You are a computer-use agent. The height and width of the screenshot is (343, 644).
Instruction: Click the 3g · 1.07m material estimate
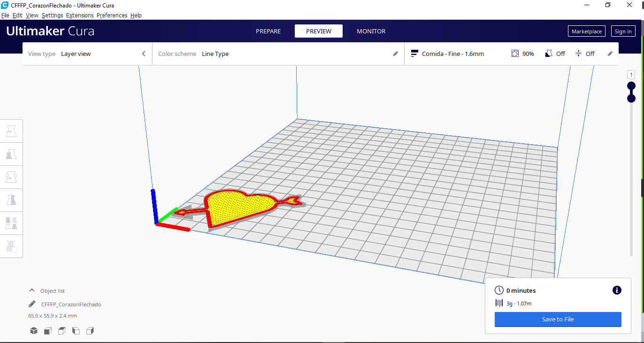pos(519,304)
